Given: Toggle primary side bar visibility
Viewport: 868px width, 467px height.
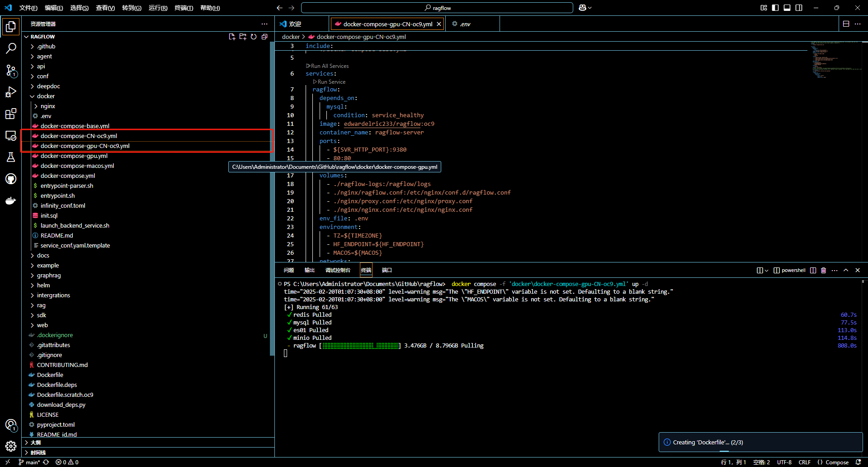Looking at the screenshot, I should [x=775, y=8].
